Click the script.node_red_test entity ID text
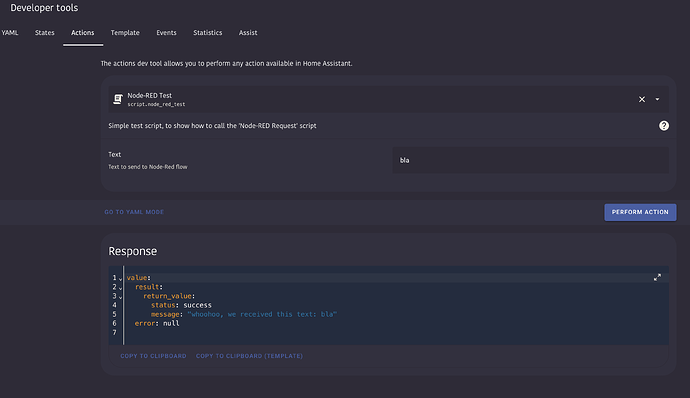Image resolution: width=690 pixels, height=398 pixels. coord(156,105)
